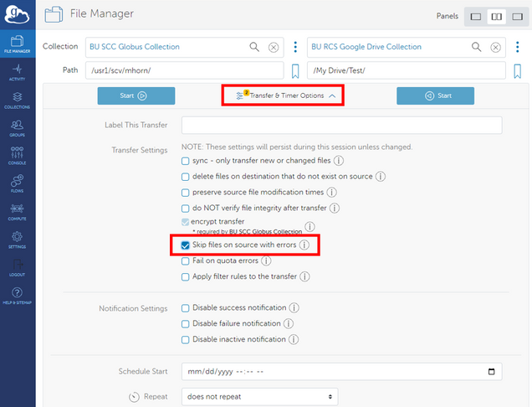
Task: Clear BU SCC Globus Collection field
Action: 274,47
